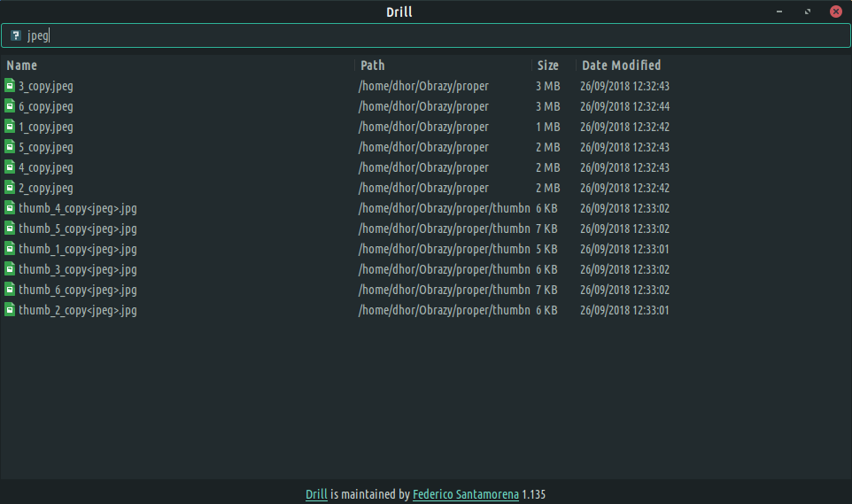This screenshot has width=852, height=504.
Task: Click the search icon in the search field
Action: (x=16, y=35)
